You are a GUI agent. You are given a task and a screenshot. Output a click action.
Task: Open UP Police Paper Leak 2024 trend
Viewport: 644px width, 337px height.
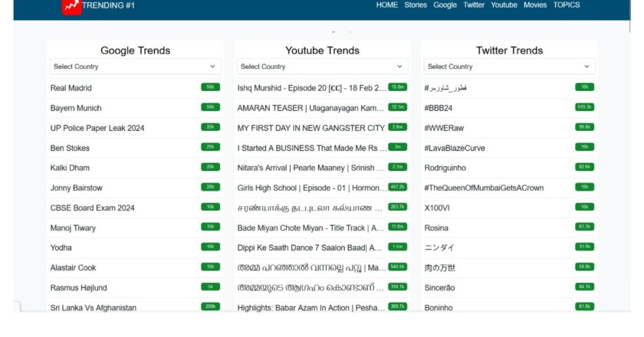(x=97, y=128)
